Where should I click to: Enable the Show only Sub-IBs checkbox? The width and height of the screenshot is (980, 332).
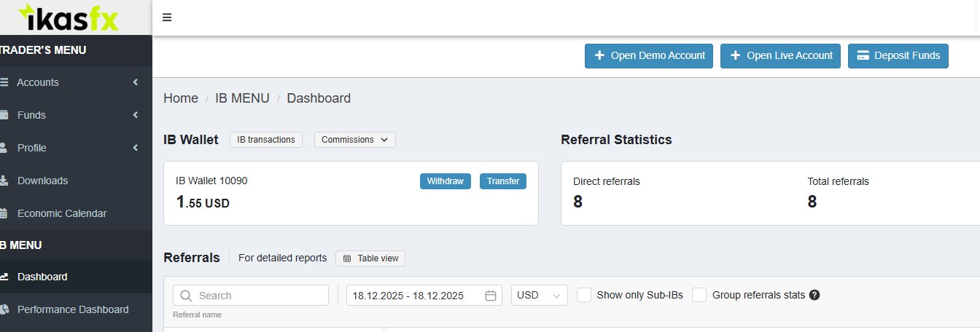[583, 295]
